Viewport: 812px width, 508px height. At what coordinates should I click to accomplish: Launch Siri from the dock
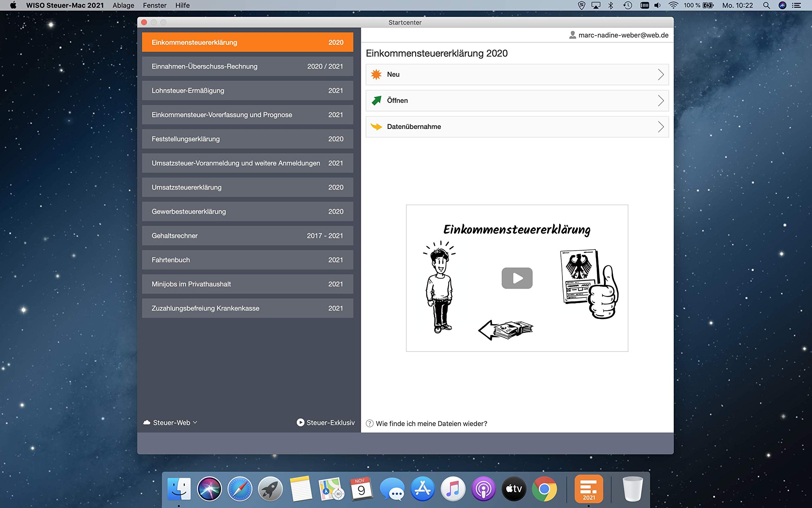click(209, 489)
